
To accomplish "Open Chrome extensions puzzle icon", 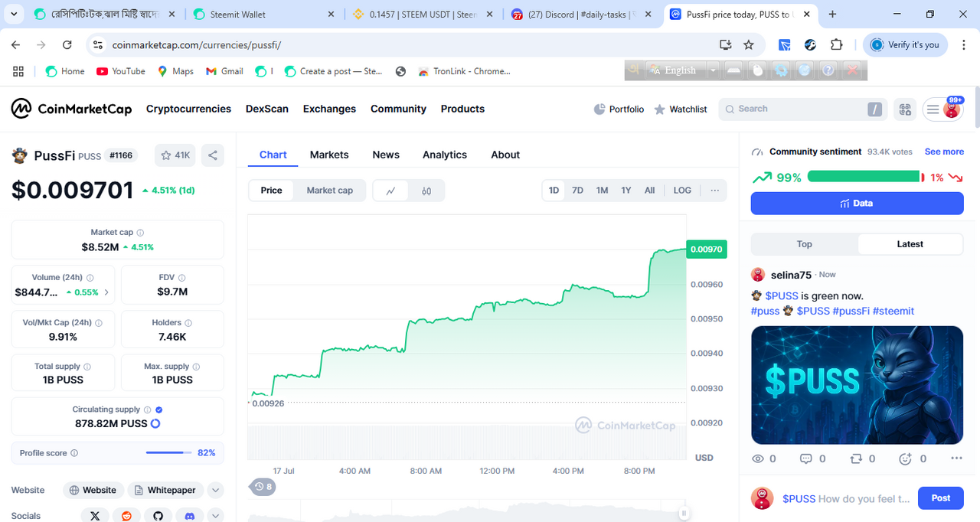I will (x=836, y=45).
